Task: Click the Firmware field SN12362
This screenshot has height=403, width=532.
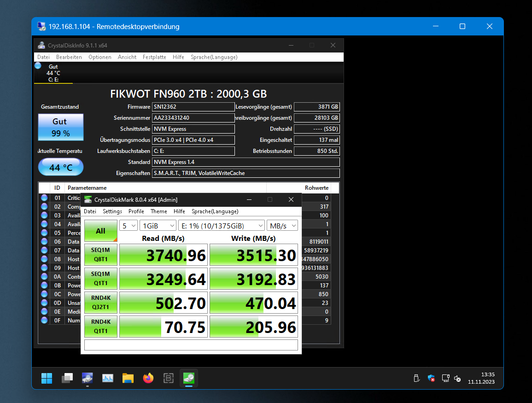Action: pyautogui.click(x=193, y=107)
